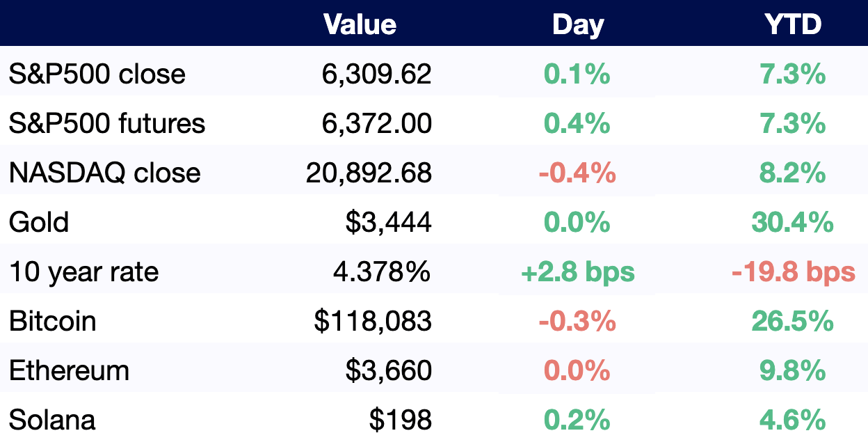This screenshot has width=868, height=440.
Task: Click the "Solana" row label
Action: 52,420
